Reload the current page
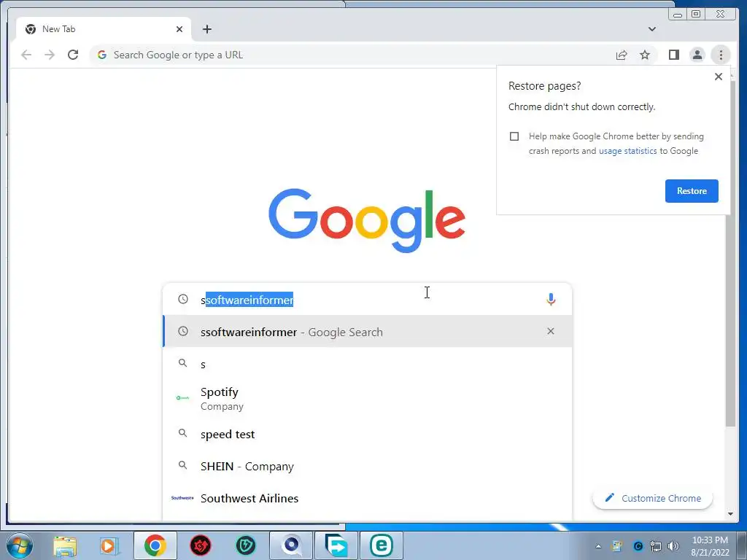747x560 pixels. [73, 55]
